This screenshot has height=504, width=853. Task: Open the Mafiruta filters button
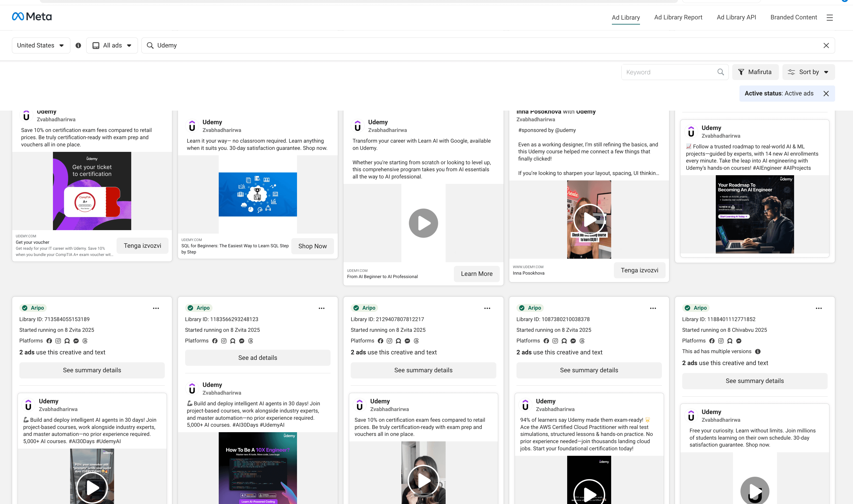coord(755,72)
